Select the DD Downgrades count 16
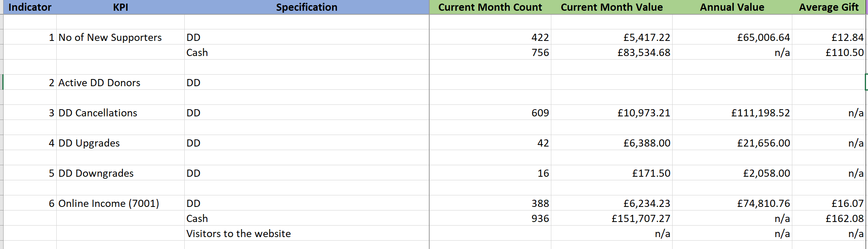The height and width of the screenshot is (249, 868). point(490,173)
